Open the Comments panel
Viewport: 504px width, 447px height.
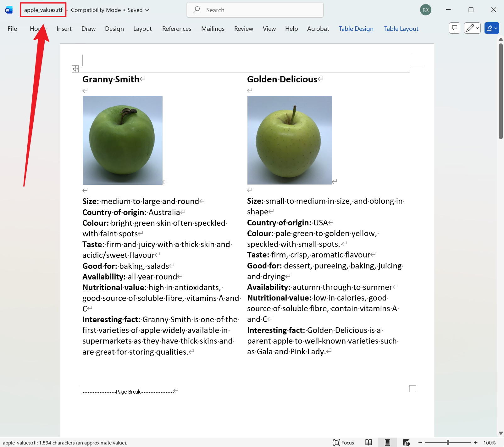(454, 28)
